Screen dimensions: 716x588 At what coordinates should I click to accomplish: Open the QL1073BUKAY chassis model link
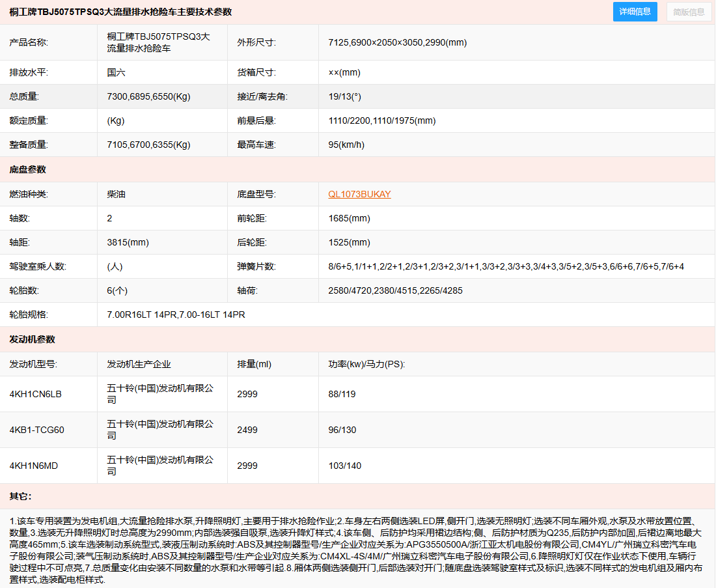(359, 194)
